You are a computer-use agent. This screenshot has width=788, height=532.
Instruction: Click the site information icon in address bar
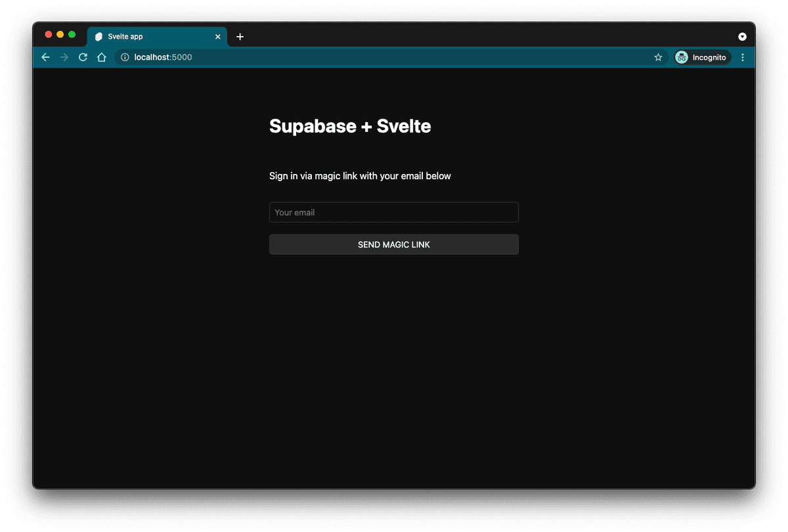pyautogui.click(x=125, y=57)
